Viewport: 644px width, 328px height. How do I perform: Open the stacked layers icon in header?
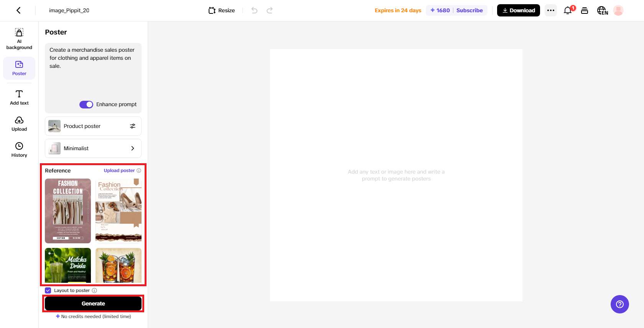[x=585, y=10]
